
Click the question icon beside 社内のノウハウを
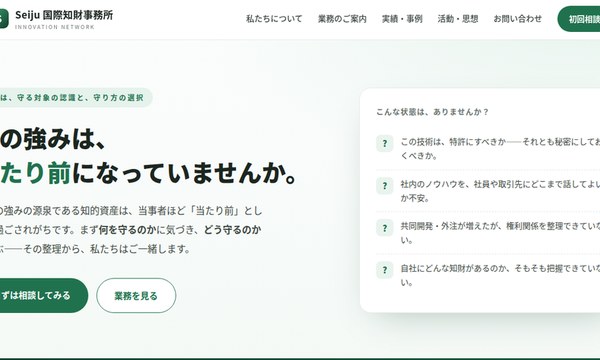(x=385, y=186)
